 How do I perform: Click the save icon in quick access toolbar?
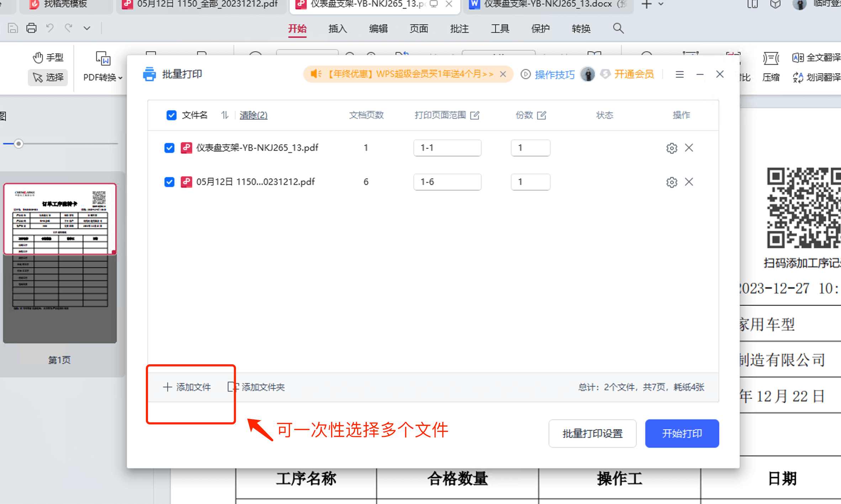coord(13,28)
